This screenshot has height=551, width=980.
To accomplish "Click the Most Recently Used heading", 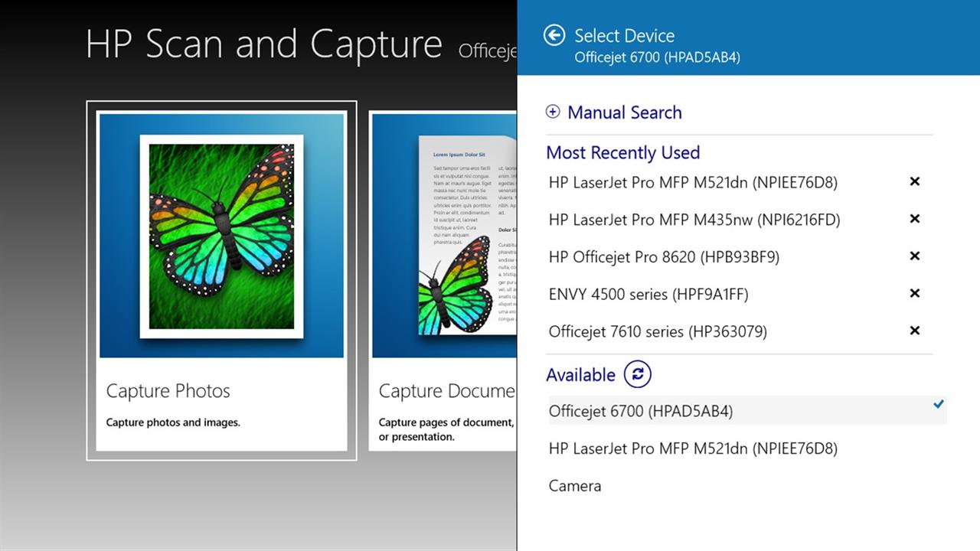I will [x=623, y=152].
